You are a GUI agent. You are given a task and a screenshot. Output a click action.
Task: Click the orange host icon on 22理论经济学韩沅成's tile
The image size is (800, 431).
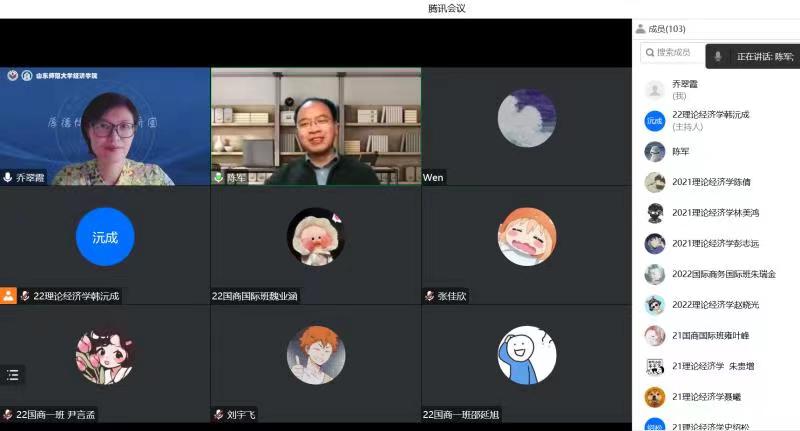coord(8,296)
